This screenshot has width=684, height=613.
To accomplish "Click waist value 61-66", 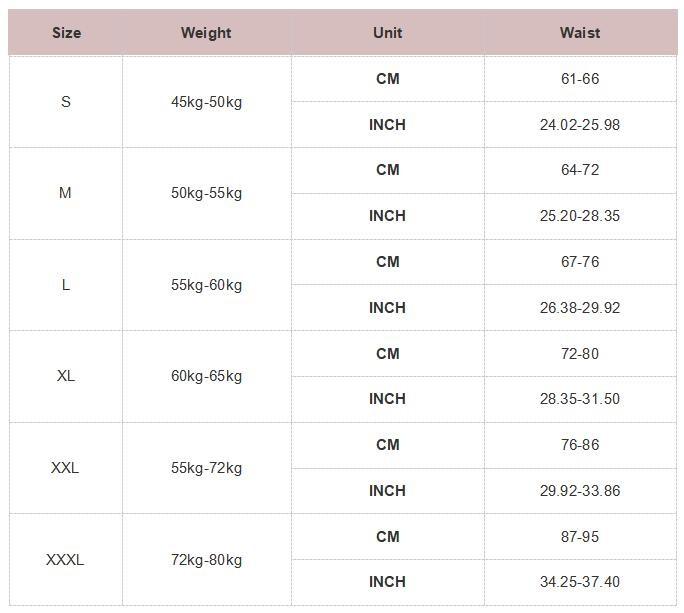I will [x=580, y=79].
